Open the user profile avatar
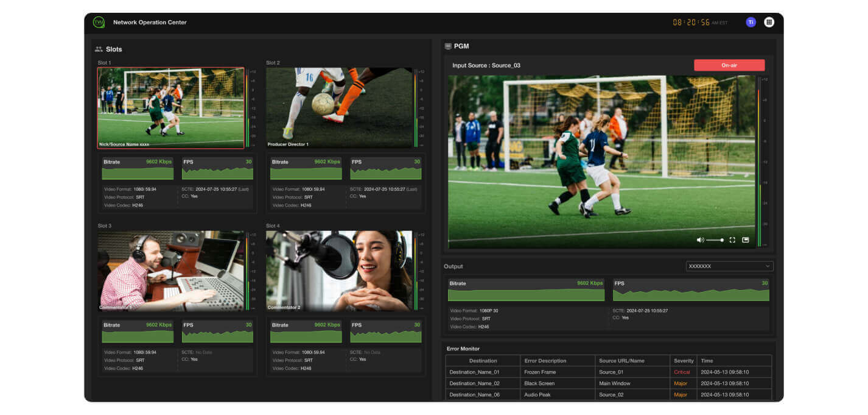The image size is (868, 415). 751,23
